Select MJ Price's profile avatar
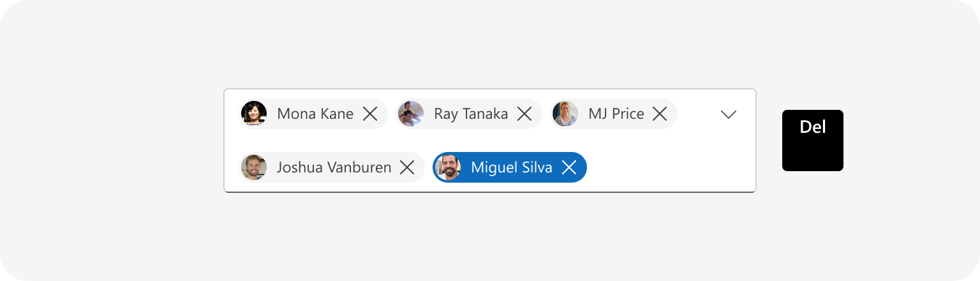This screenshot has width=980, height=281. pyautogui.click(x=565, y=114)
